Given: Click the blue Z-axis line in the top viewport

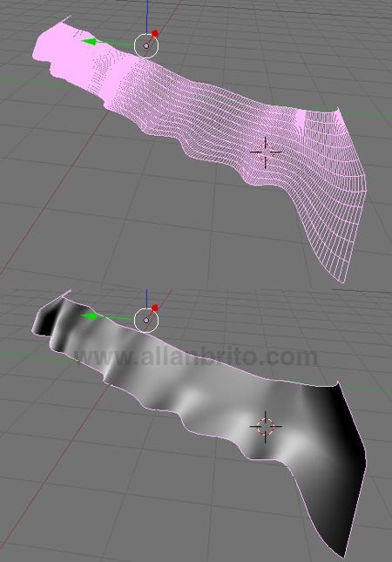Looking at the screenshot, I should click(147, 17).
